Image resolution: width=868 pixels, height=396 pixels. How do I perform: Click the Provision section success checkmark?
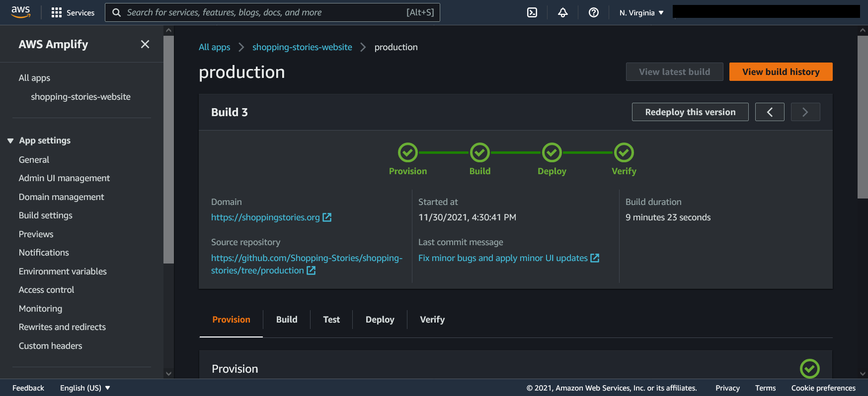(x=810, y=369)
